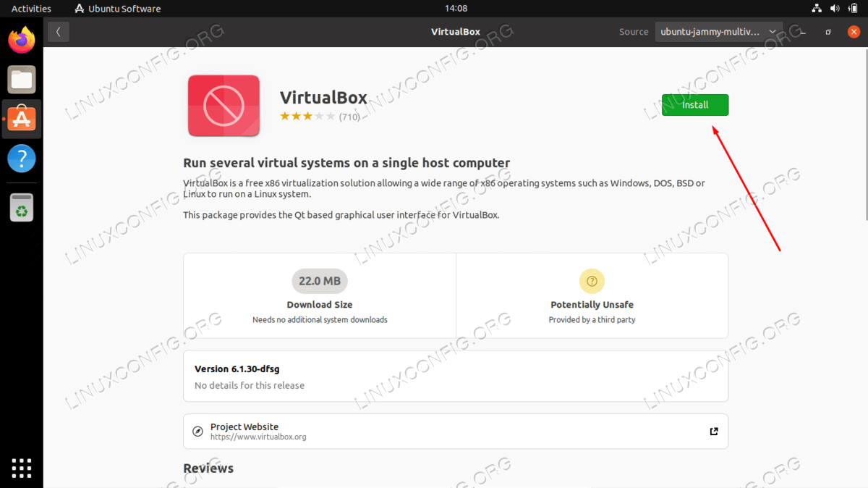
Task: Click the battery icon in top bar
Action: click(x=854, y=9)
